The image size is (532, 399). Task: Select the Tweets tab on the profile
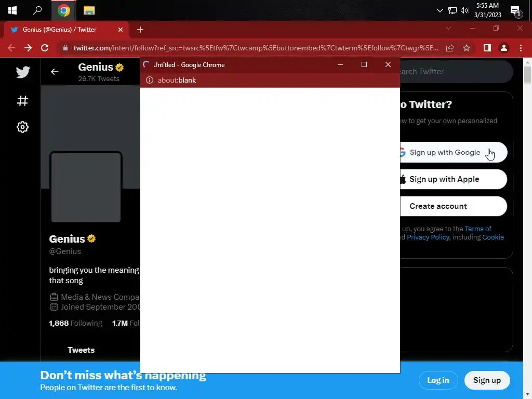[x=81, y=350]
